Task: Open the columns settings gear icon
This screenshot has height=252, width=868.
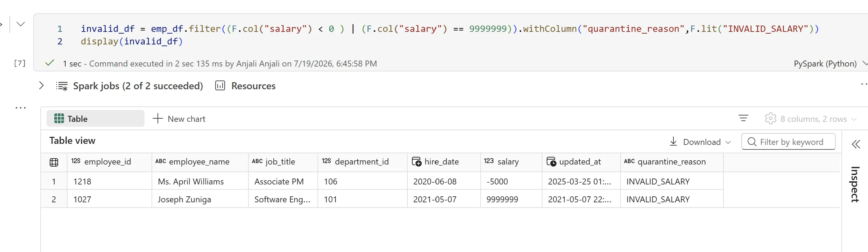Action: click(x=771, y=119)
